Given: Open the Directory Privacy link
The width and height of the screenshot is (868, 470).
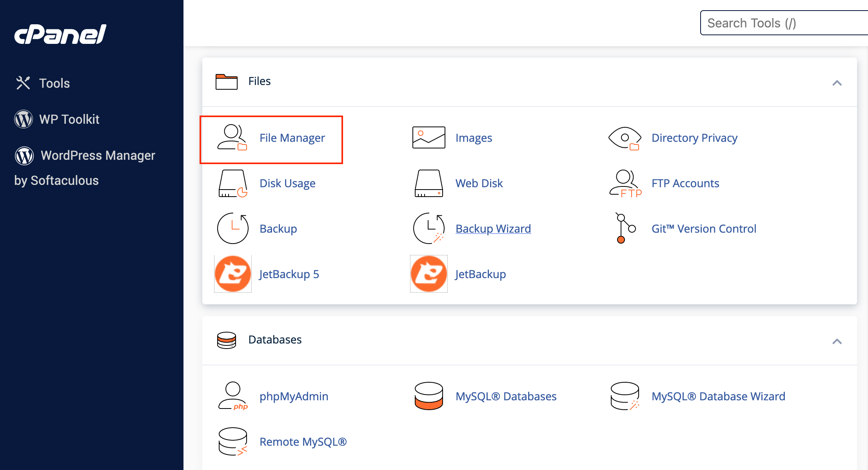Looking at the screenshot, I should [694, 138].
